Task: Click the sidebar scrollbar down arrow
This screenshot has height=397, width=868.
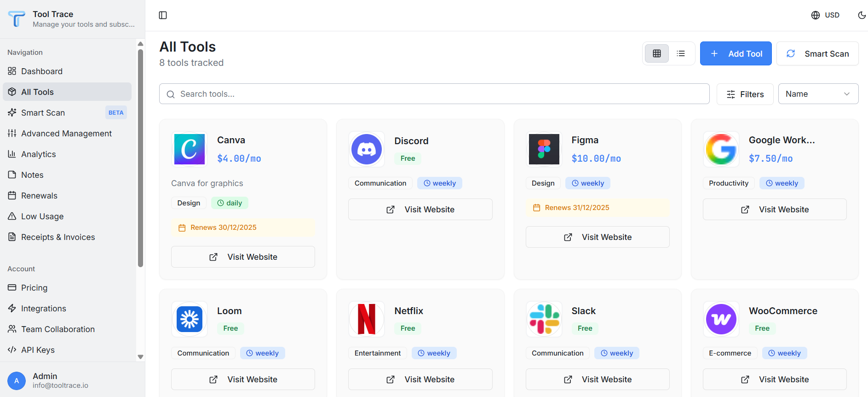Action: (140, 357)
